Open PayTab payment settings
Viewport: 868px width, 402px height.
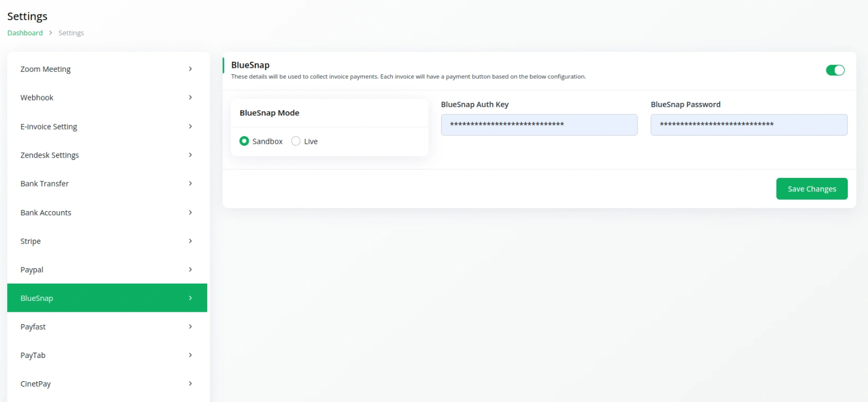(x=107, y=355)
